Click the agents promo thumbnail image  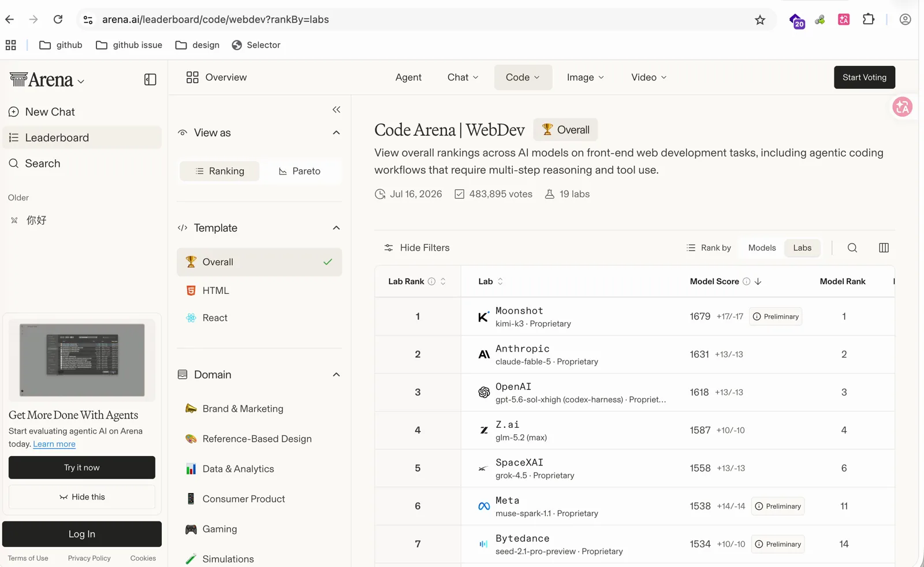pos(82,360)
